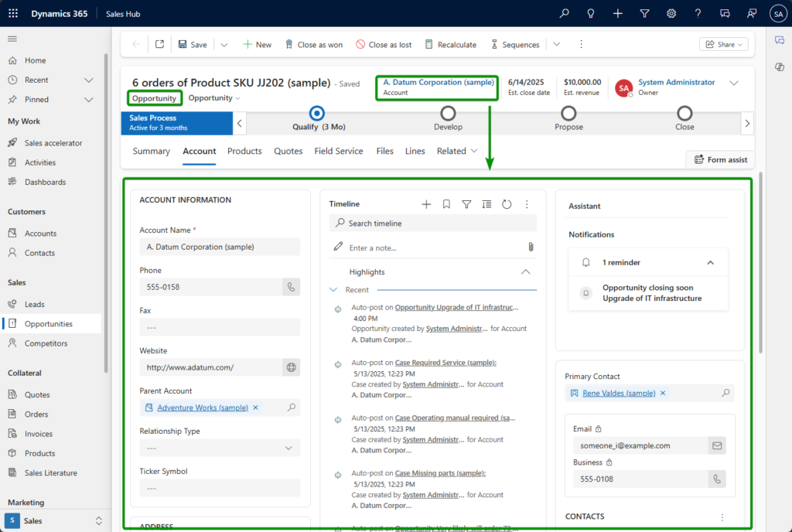
Task: Select the Develop stage circle
Action: point(448,113)
